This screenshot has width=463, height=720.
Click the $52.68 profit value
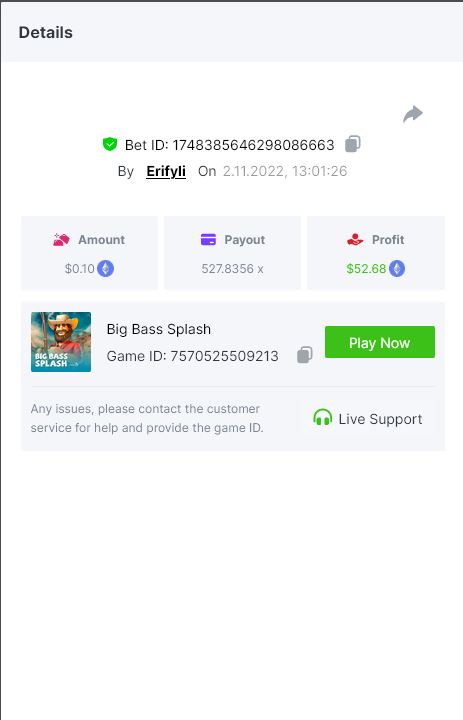coord(366,269)
